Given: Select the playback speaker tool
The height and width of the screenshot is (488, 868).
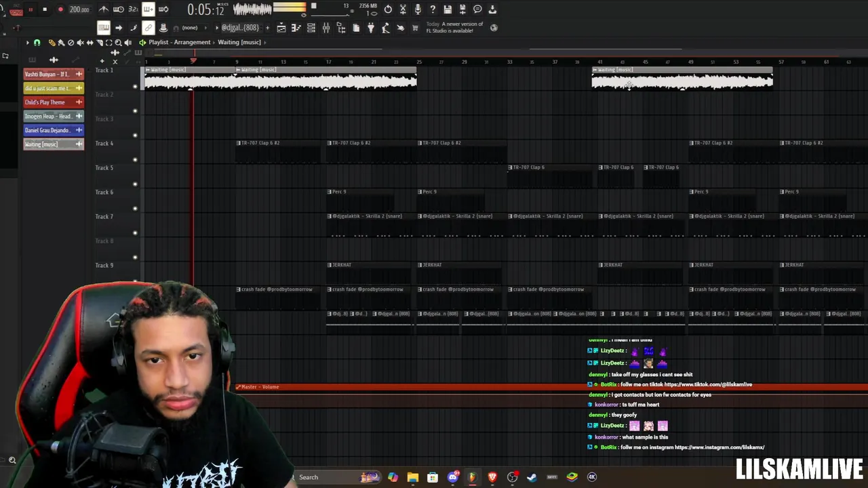Looking at the screenshot, I should 127,43.
